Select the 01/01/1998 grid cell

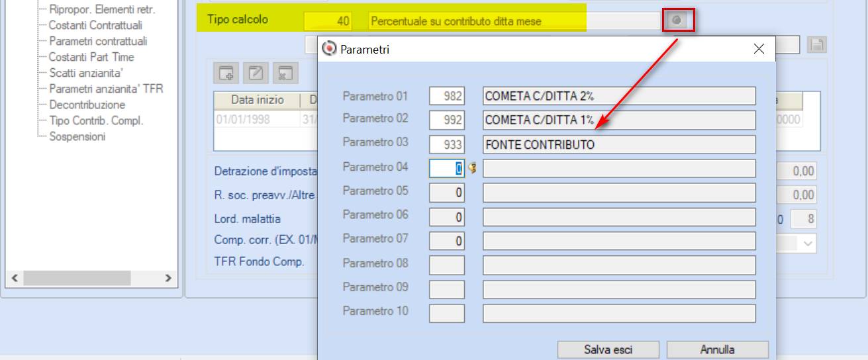coord(257,119)
